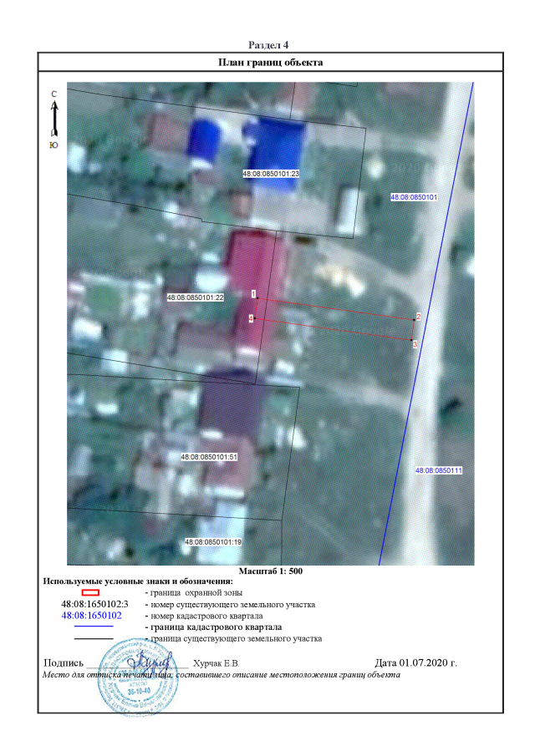Click blue legend sample 48:08:1650102
Viewport: 535px width, 756px height.
coord(92,616)
